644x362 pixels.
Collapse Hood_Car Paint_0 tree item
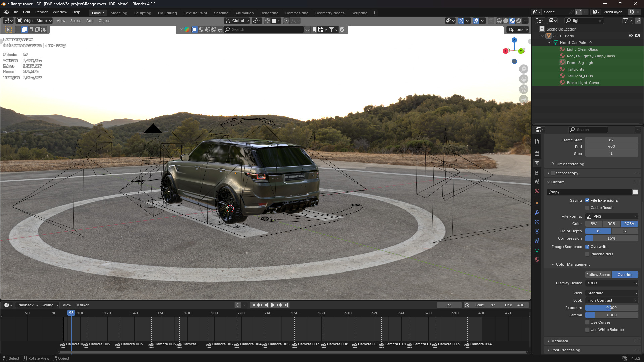pos(549,43)
